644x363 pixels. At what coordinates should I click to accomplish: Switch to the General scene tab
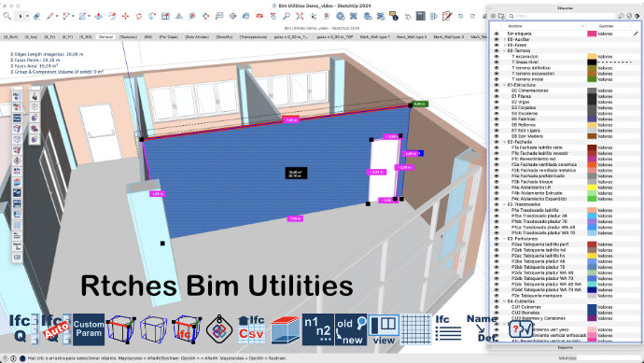pos(105,37)
